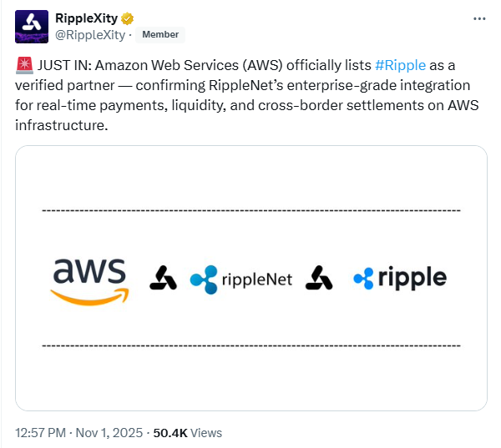Click the black logo left of ripple
This screenshot has width=501, height=448.
[x=319, y=278]
